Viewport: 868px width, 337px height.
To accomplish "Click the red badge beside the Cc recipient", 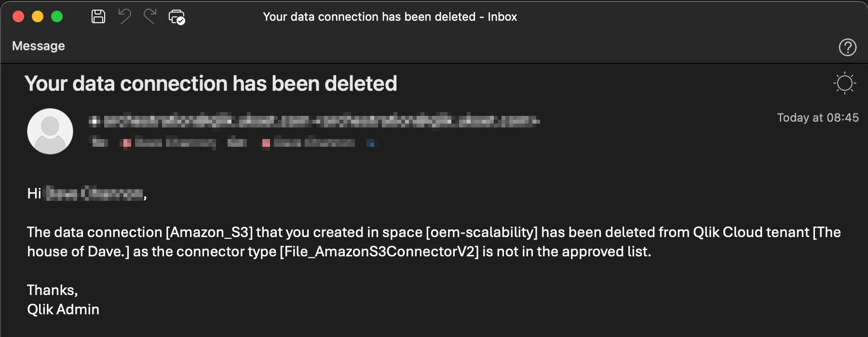I will point(265,142).
